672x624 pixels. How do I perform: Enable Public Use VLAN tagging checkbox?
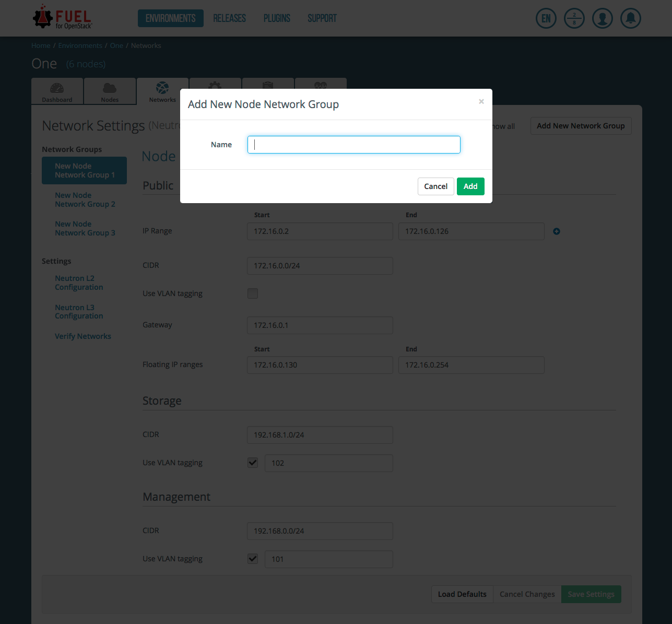tap(253, 293)
